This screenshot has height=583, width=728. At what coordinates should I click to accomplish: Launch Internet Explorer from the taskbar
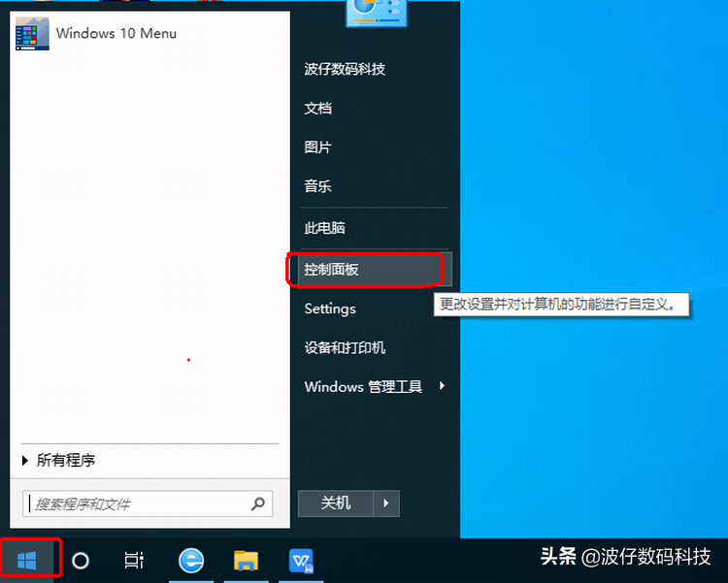191,561
